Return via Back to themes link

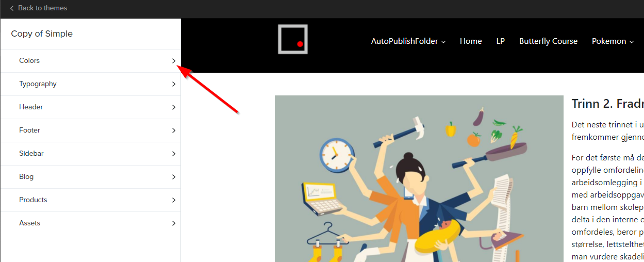click(x=42, y=8)
